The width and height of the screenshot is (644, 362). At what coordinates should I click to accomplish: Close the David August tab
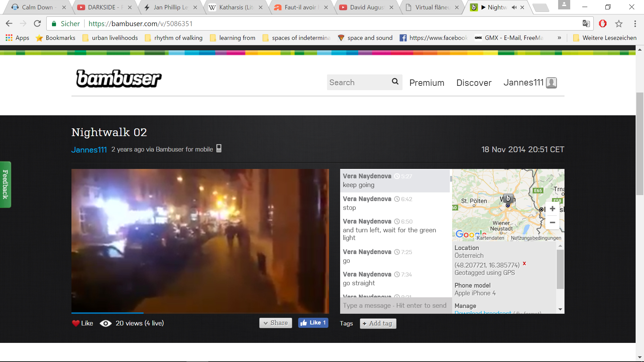tap(391, 7)
